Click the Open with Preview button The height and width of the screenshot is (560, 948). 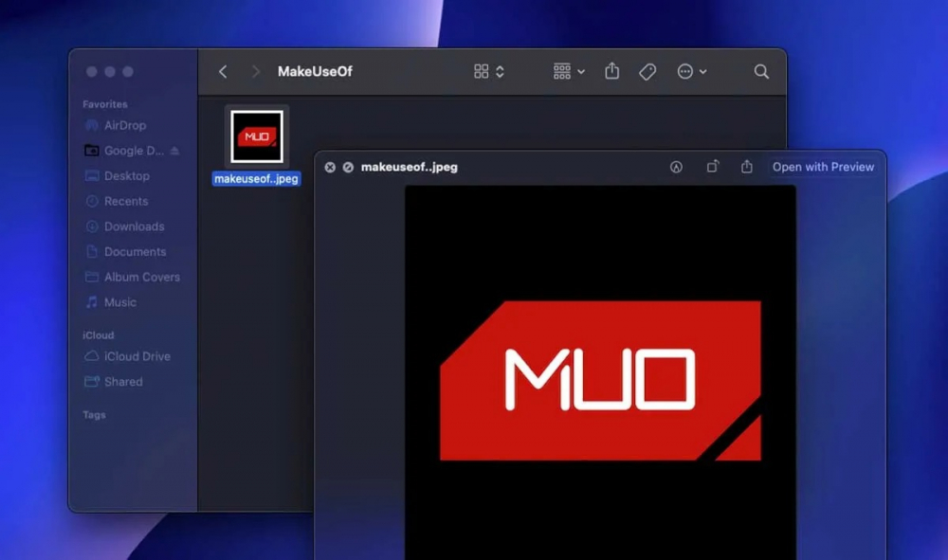click(823, 167)
